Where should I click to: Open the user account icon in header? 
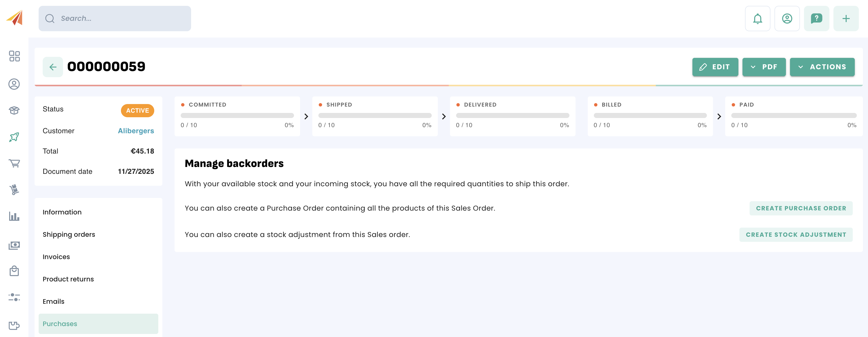(787, 19)
